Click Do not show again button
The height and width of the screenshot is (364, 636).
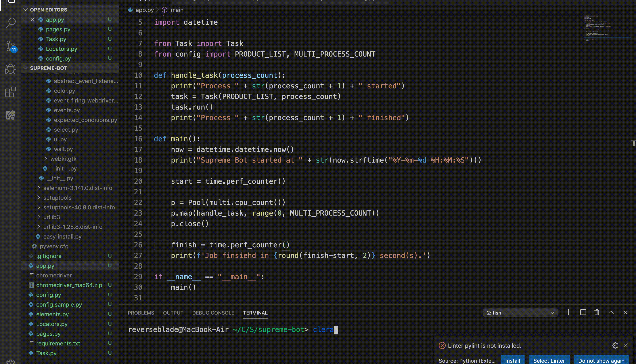[x=601, y=360]
